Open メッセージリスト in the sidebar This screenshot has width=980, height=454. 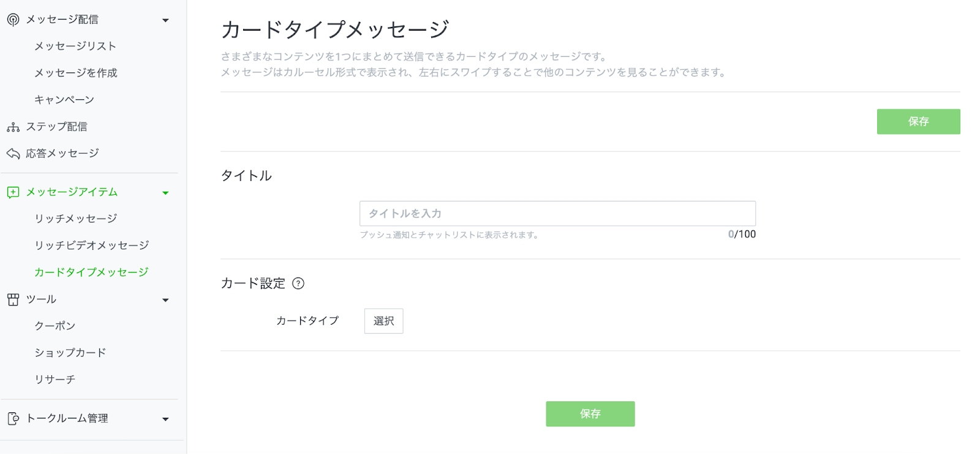click(x=75, y=47)
